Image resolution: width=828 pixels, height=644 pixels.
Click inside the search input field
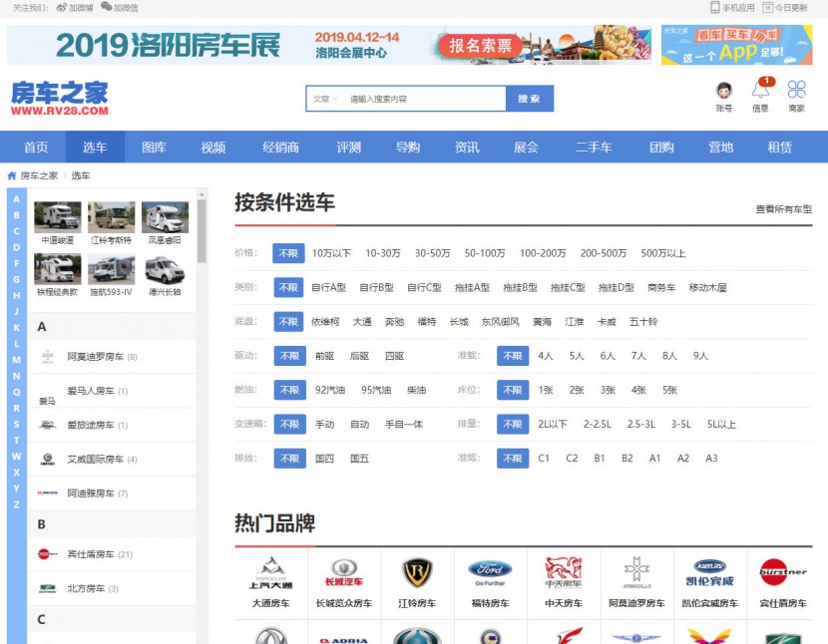coord(419,100)
